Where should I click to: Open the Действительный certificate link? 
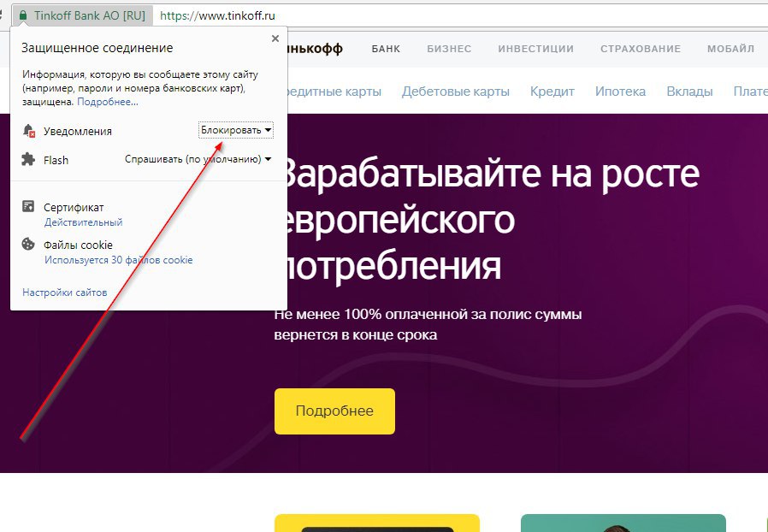coord(83,222)
